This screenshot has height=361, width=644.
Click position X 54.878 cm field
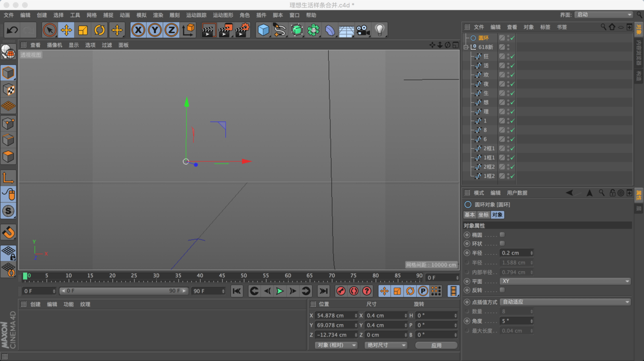pos(336,315)
